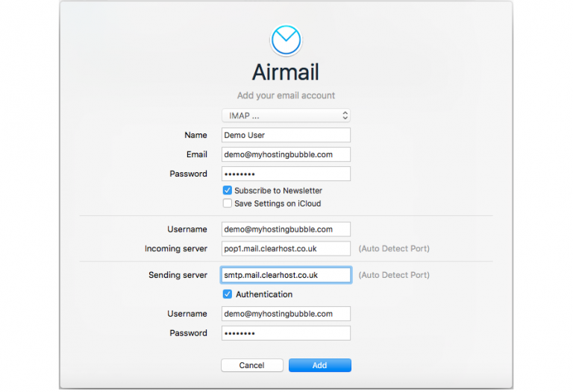The height and width of the screenshot is (392, 573).
Task: Click the Sending server label text
Action: 178,275
